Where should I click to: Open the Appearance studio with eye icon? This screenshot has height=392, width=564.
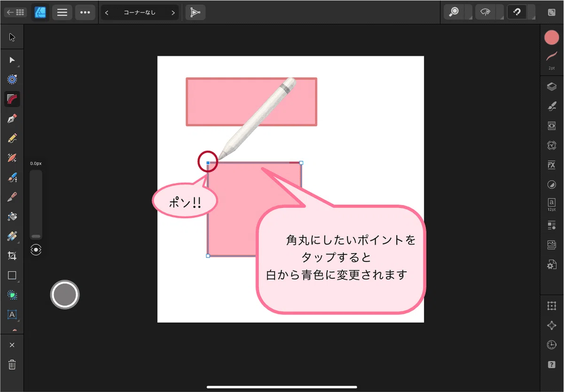pyautogui.click(x=552, y=126)
